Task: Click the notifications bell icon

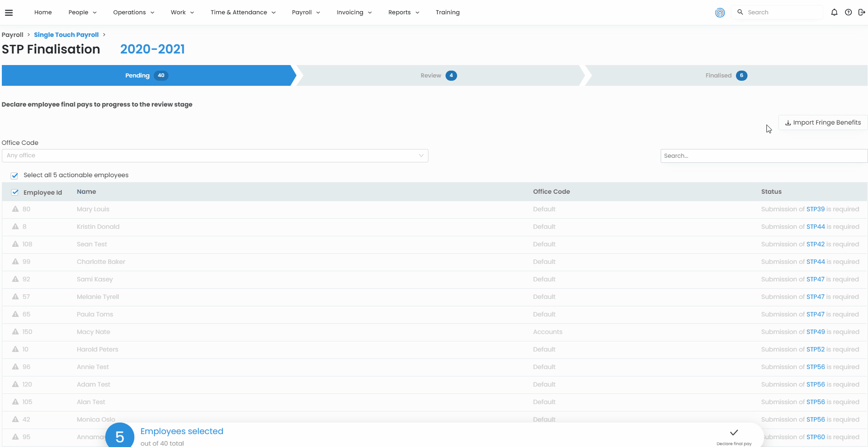Action: click(x=834, y=12)
